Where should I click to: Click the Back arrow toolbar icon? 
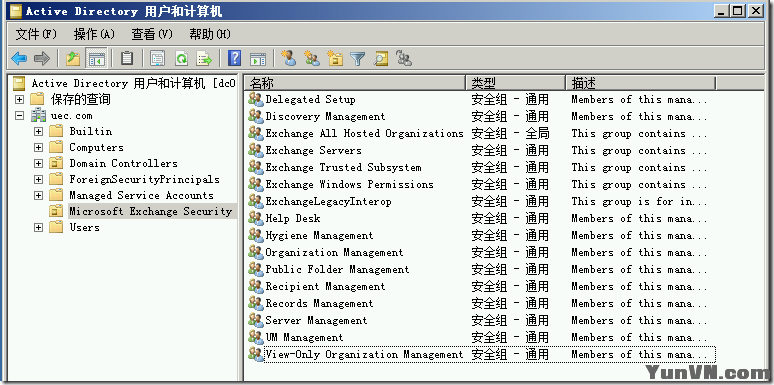[x=19, y=59]
